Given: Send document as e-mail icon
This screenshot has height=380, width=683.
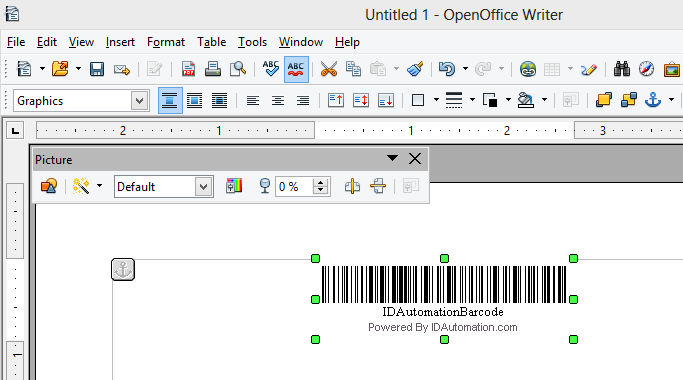Looking at the screenshot, I should click(122, 69).
